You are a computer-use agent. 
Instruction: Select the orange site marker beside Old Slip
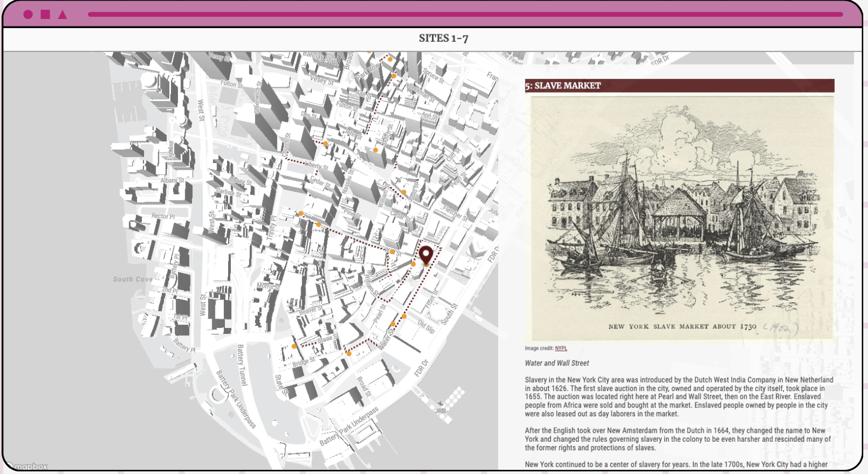pos(404,316)
